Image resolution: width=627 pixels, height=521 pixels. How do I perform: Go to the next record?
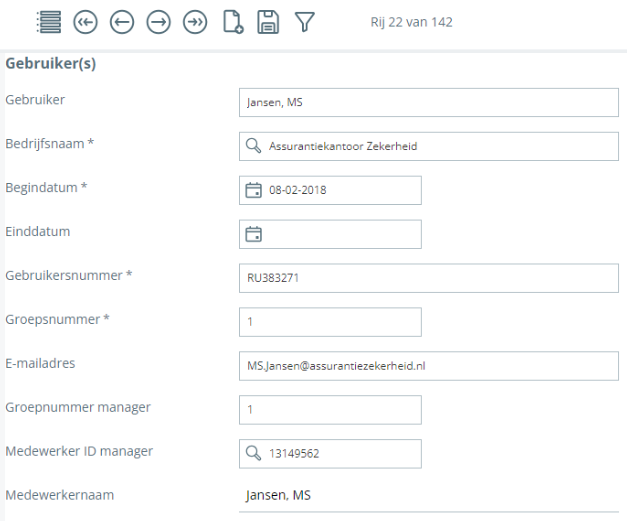158,22
